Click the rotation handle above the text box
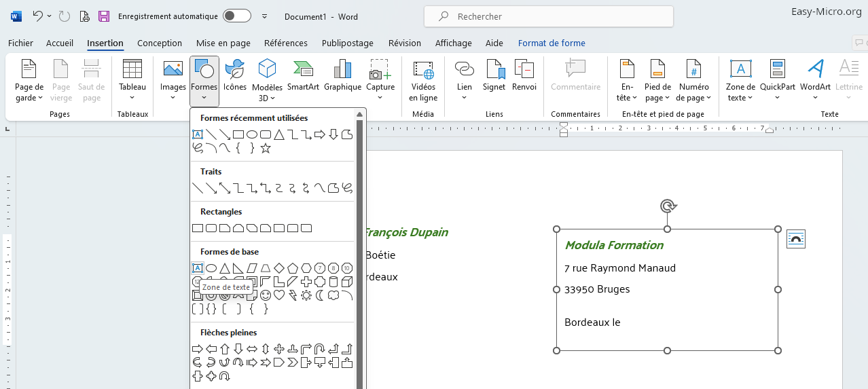This screenshot has width=868, height=389. [x=668, y=206]
